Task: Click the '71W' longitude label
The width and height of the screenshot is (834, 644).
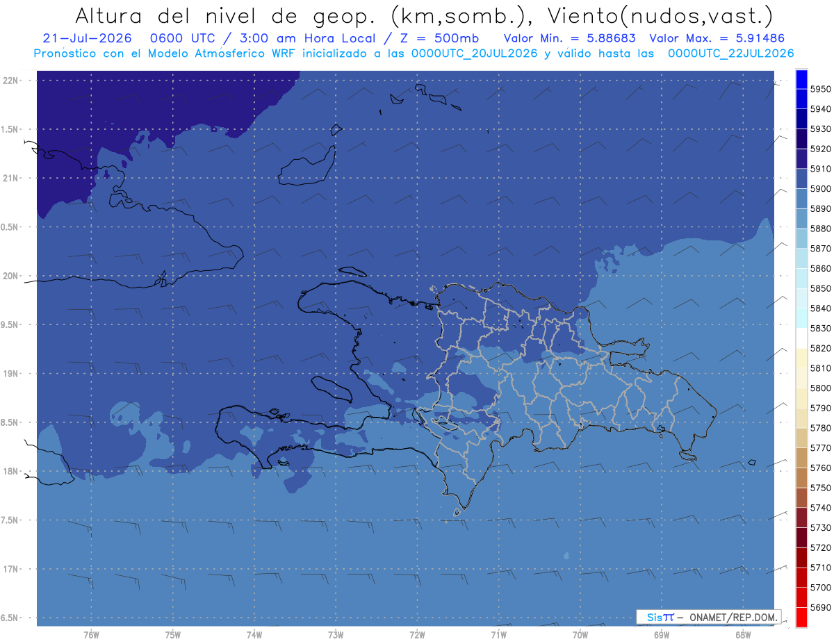Action: (498, 635)
